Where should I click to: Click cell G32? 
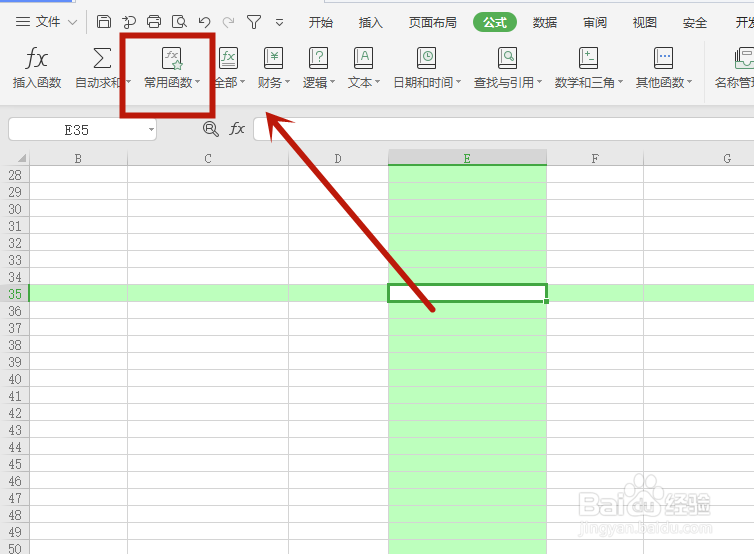(699, 242)
